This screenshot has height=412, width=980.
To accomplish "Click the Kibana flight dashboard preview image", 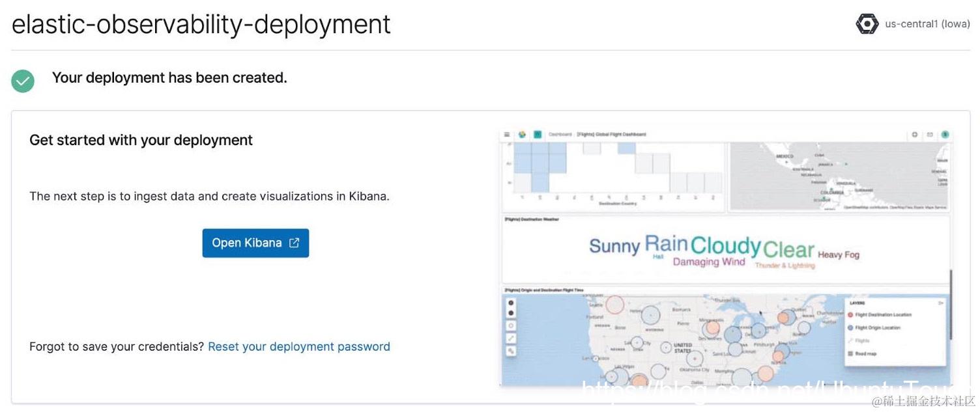I will click(725, 257).
